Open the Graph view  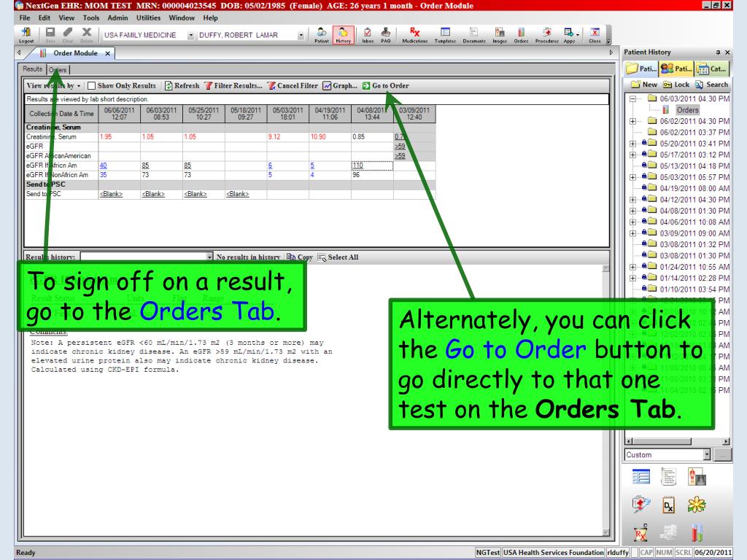tap(340, 86)
